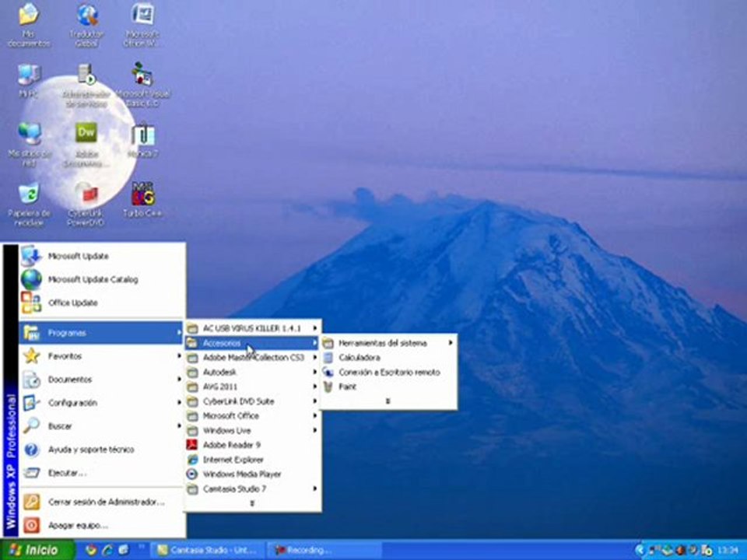
Task: Open Microsoft Office Word desktop shortcut
Action: (x=142, y=25)
